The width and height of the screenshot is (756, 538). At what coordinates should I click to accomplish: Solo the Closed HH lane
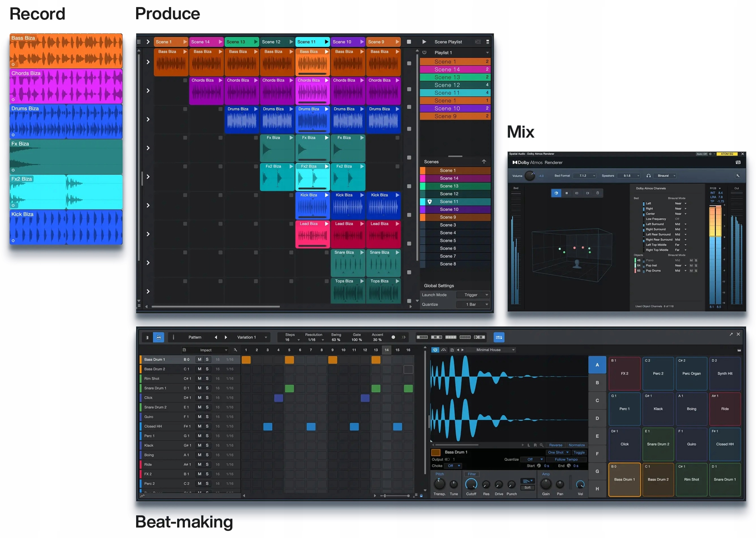207,426
